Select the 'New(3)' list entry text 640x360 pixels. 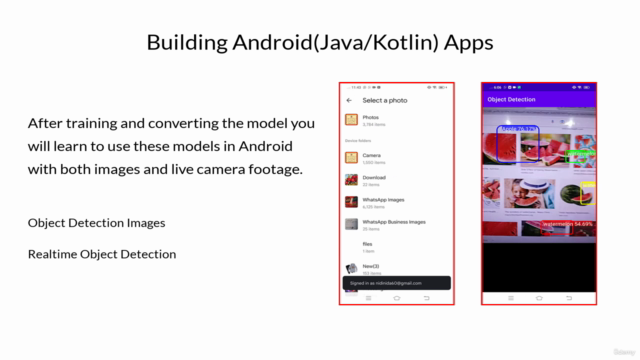click(x=371, y=266)
